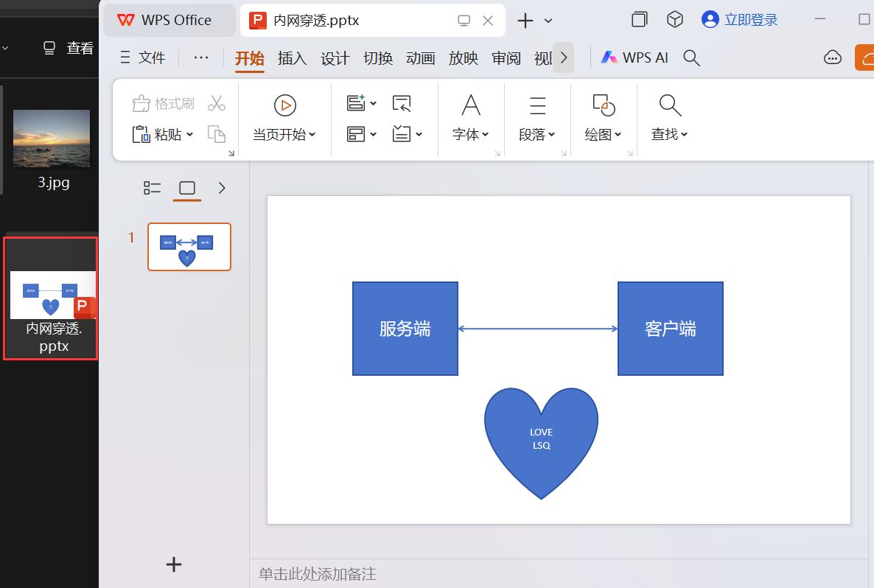The image size is (874, 588).
Task: Click the heart shape labeled LOVE LSQ
Action: click(541, 442)
